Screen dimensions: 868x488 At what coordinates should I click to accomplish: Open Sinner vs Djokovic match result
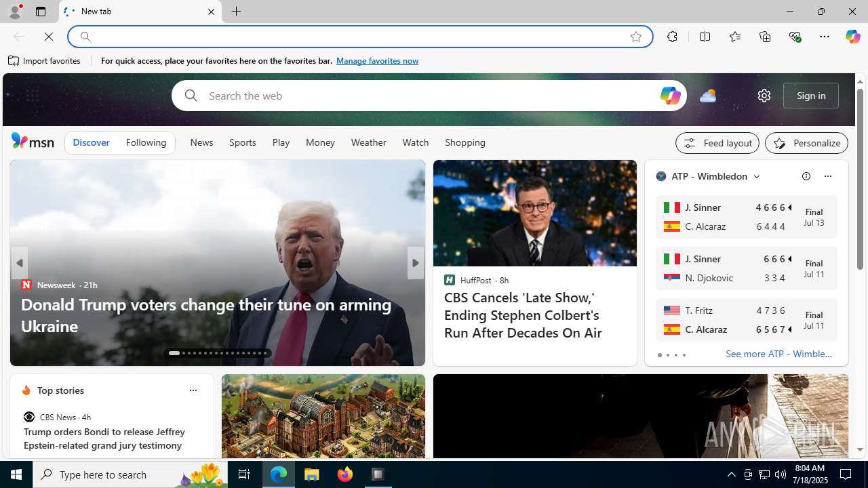(746, 268)
